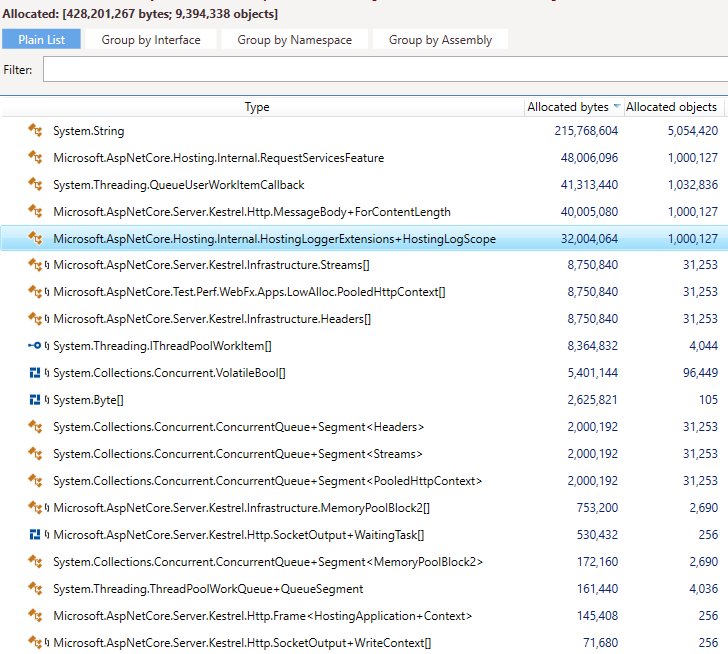Screen dimensions: 728x654
Task: Click the 48,006,096 allocated bytes value
Action: click(x=589, y=157)
